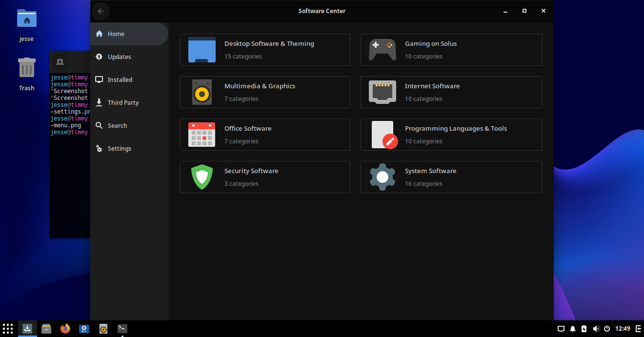
Task: Open Settings in the Software Center sidebar
Action: pos(129,149)
